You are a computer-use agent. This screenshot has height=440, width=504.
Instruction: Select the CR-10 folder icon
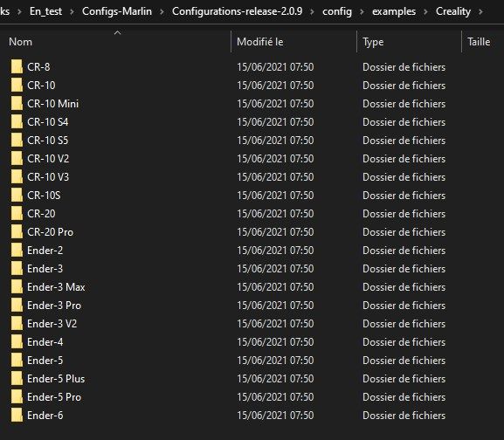tap(17, 85)
